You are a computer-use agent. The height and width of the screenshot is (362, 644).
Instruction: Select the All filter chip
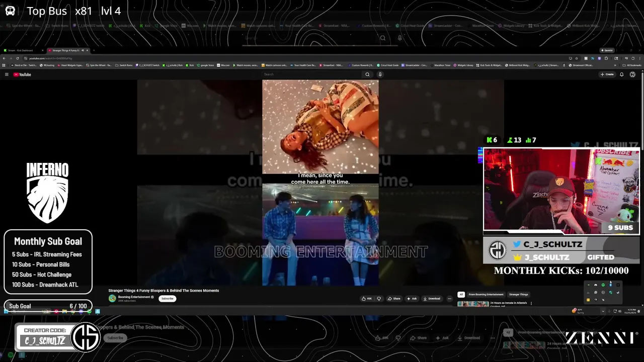(x=461, y=294)
